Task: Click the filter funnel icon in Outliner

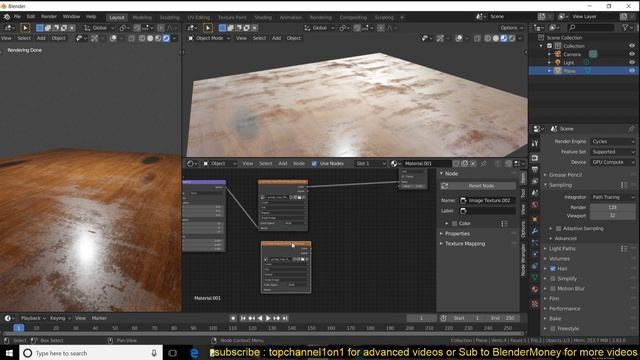Action: point(625,27)
